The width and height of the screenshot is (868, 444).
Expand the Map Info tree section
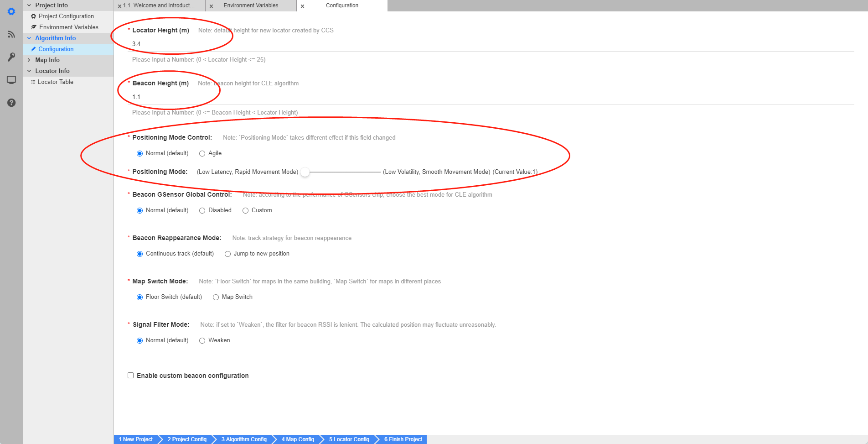pyautogui.click(x=29, y=60)
